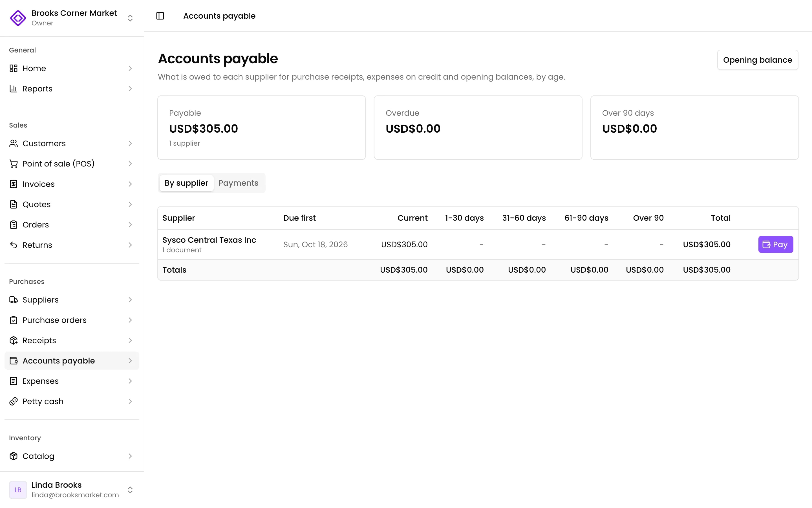Click the Invoices dollar receipt icon

tap(14, 184)
